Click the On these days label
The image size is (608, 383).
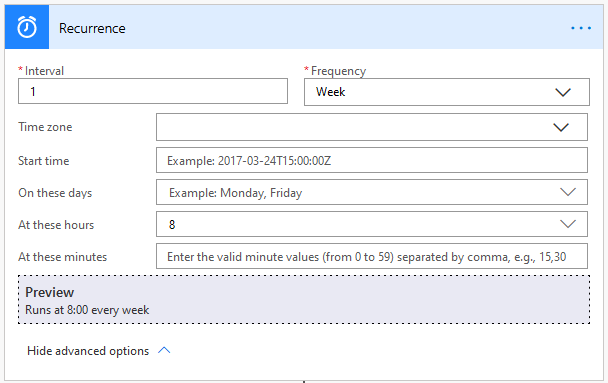(55, 193)
